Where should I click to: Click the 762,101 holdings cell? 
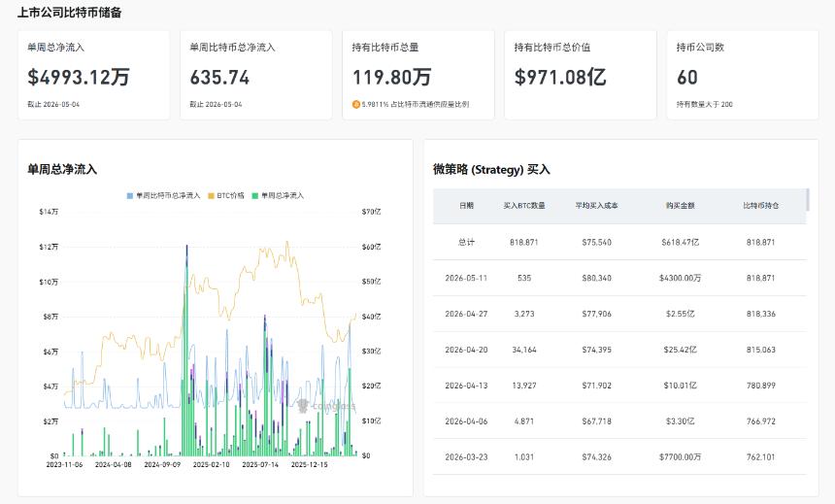pyautogui.click(x=761, y=457)
